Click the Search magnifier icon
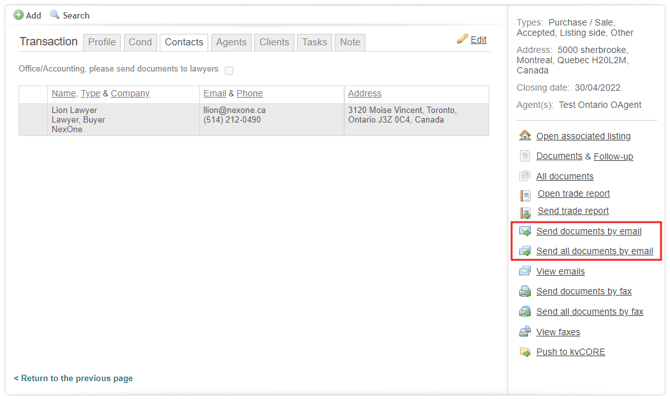Viewport: 670px width, 399px height. (54, 15)
